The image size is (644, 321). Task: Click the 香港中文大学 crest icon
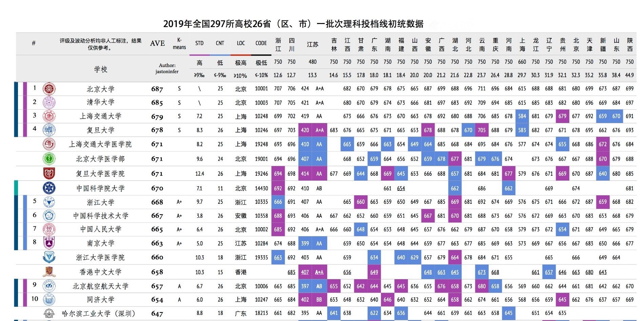pos(49,272)
